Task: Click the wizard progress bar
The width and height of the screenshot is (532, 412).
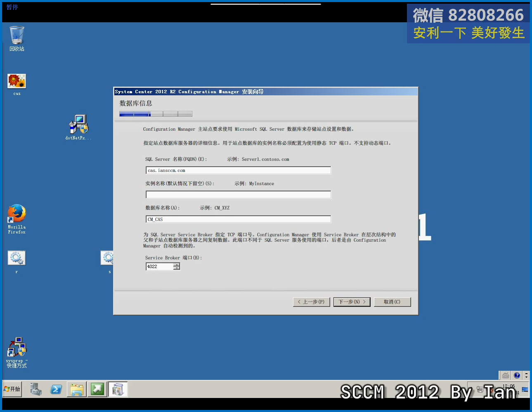Action: [156, 114]
